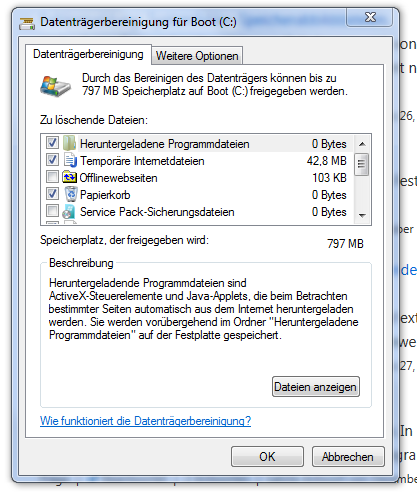This screenshot has width=417, height=504.
Task: Uncheck Temporäre Internetdateien checkbox
Action: [x=52, y=159]
